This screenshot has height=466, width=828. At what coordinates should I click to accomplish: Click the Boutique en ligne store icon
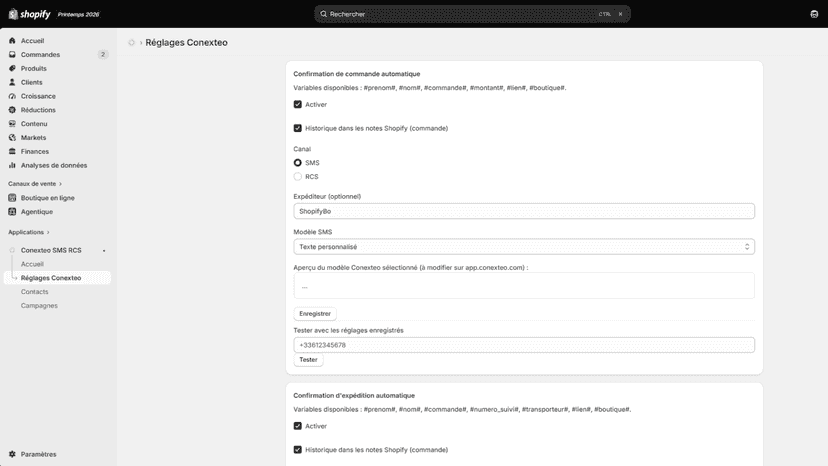[x=12, y=198]
